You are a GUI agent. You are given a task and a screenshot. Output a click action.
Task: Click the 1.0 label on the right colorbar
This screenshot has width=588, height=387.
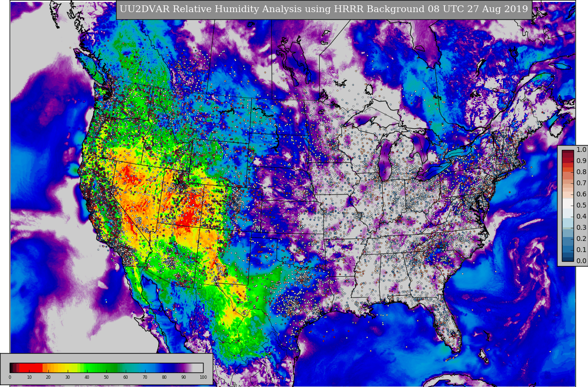(x=581, y=150)
